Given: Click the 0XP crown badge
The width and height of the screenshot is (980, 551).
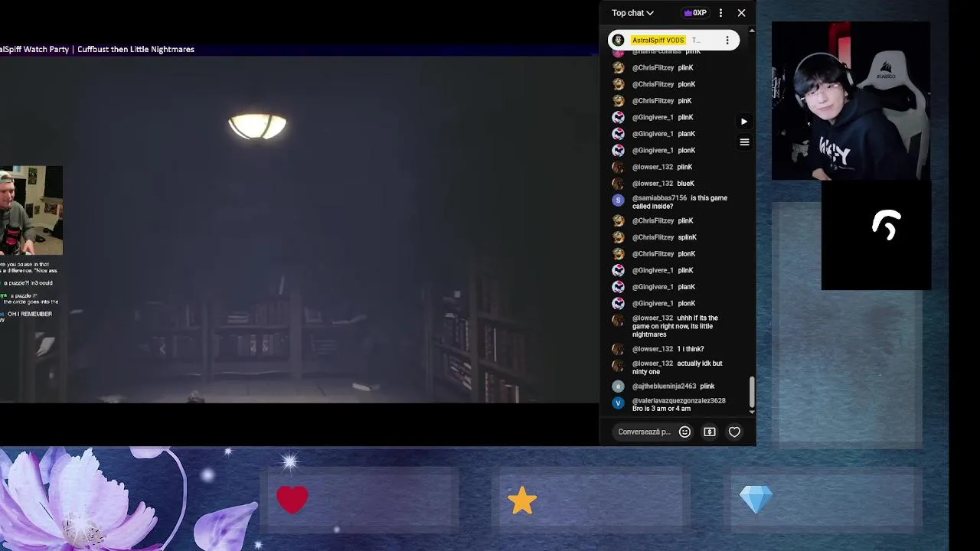Looking at the screenshot, I should pyautogui.click(x=695, y=13).
